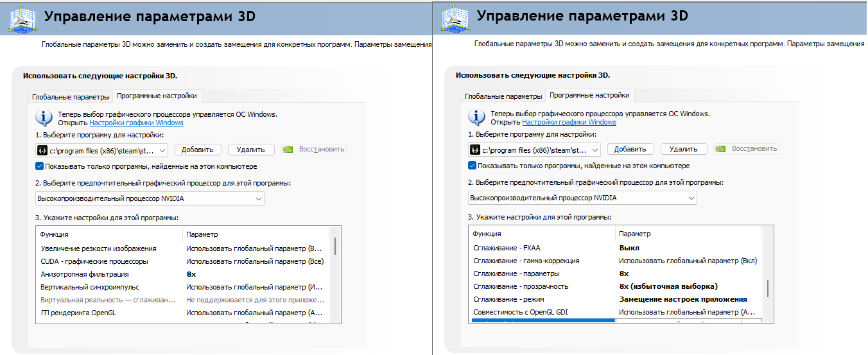Toggle 'Показывать только программы' checkbox in right window
The width and height of the screenshot is (868, 355).
pyautogui.click(x=473, y=166)
